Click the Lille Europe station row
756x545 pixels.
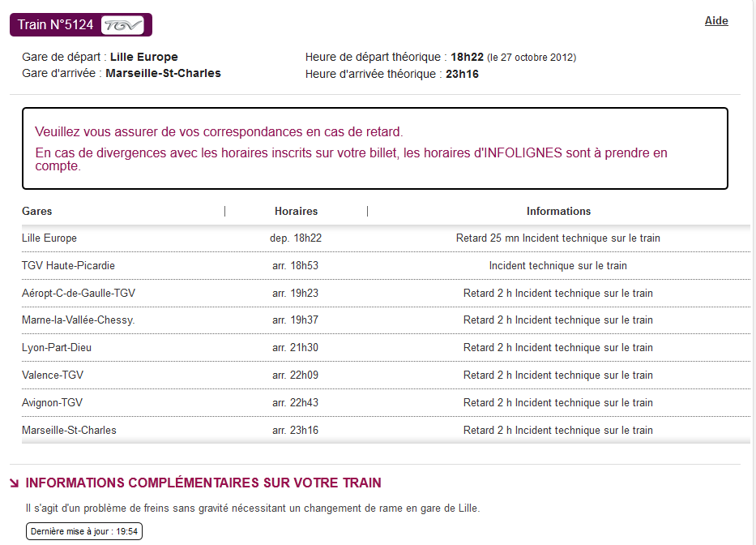[386, 238]
